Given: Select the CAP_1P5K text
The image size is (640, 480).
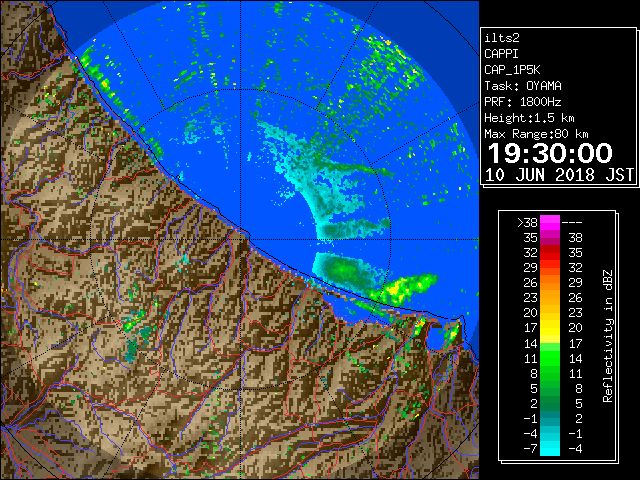Looking at the screenshot, I should (x=512, y=70).
